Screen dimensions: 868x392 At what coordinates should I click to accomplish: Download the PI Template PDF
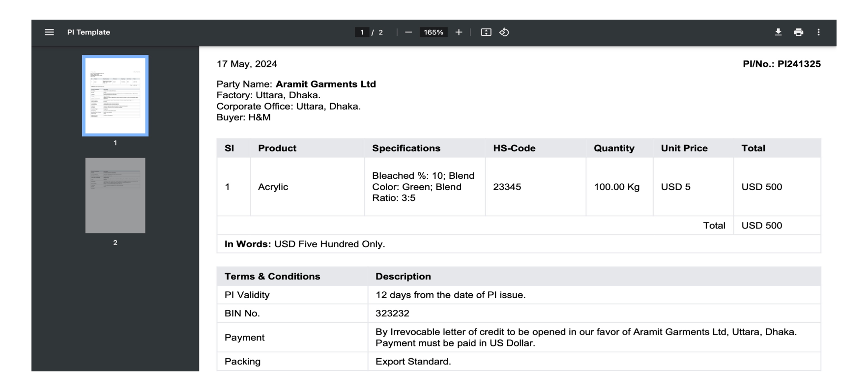click(778, 32)
